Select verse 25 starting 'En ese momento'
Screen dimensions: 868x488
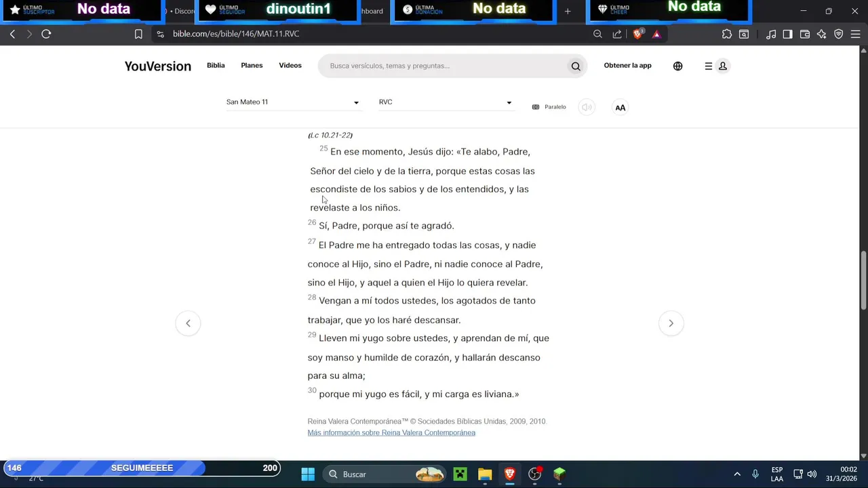(422, 180)
